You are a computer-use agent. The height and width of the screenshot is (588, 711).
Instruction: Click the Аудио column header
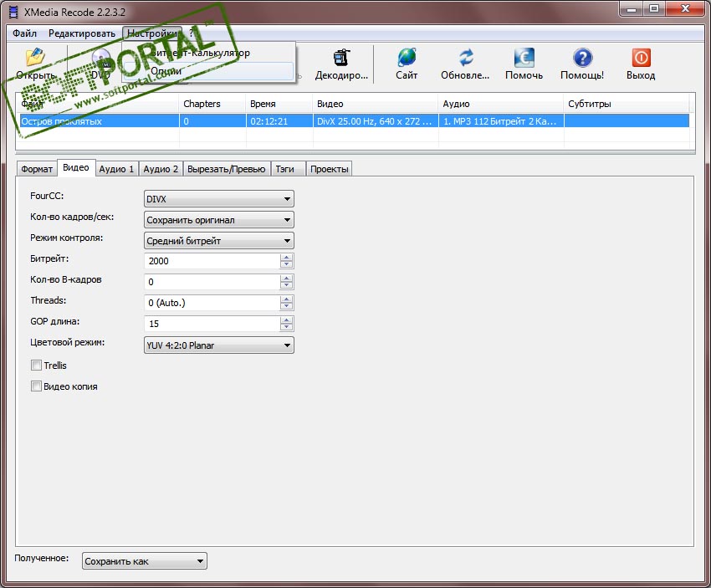click(500, 104)
